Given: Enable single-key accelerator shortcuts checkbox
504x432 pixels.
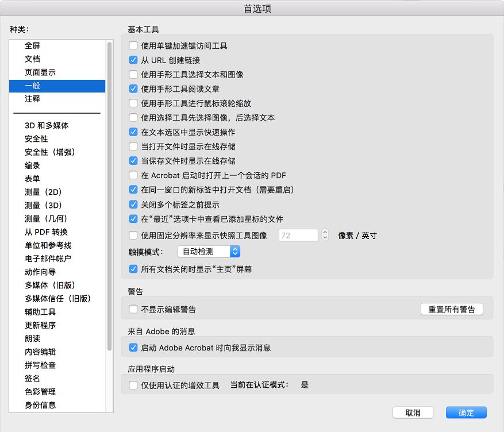Looking at the screenshot, I should tap(132, 46).
